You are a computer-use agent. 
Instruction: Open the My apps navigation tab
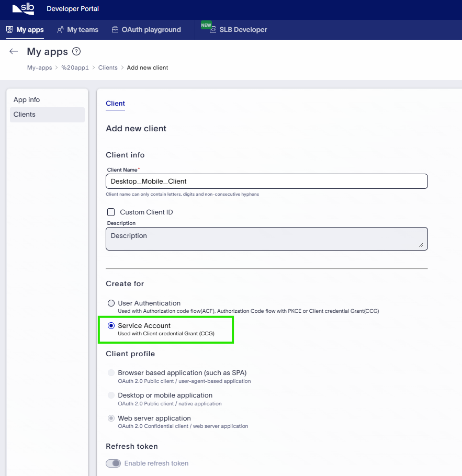[25, 30]
